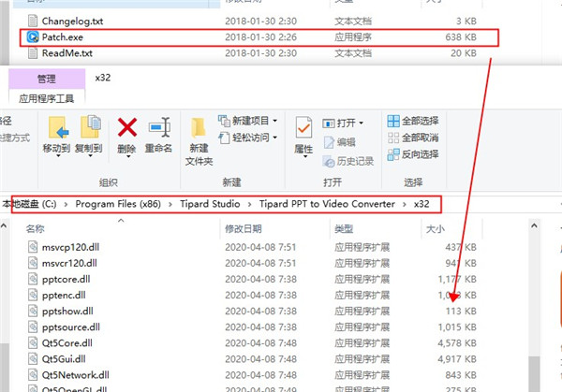Click the Move to (移动到) icon

(x=57, y=127)
